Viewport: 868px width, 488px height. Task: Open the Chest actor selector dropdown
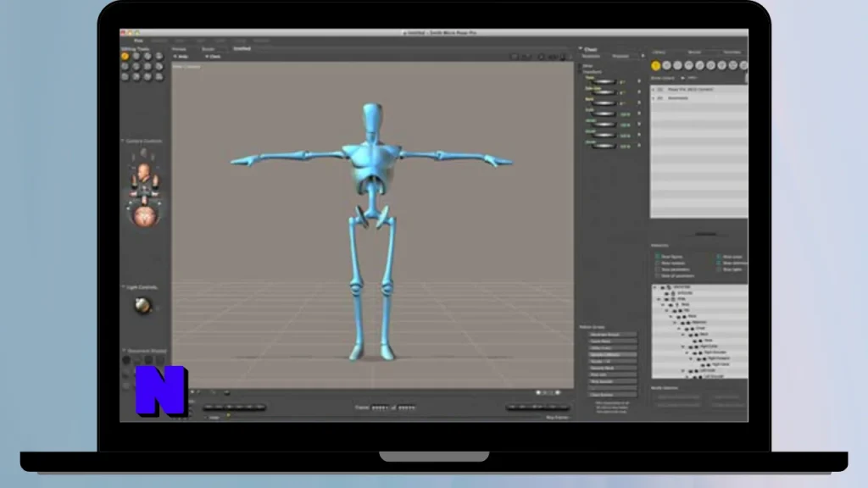click(211, 57)
